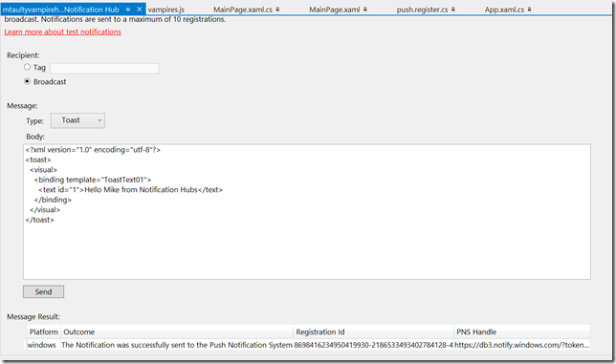Click lock icon on MainPage.xaml.cs tab
The image size is (616, 364).
277,9
